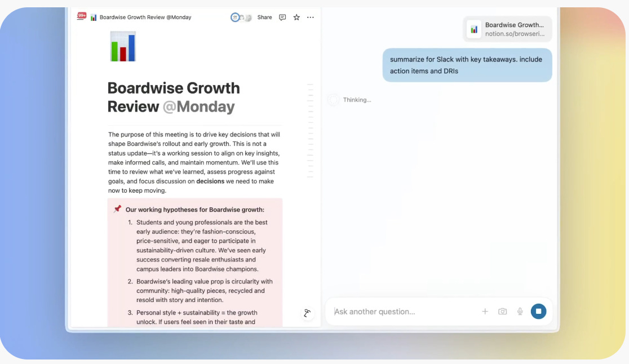Click 'Our working hypotheses for Boardwise growth' text
The height and width of the screenshot is (364, 629).
tap(195, 210)
